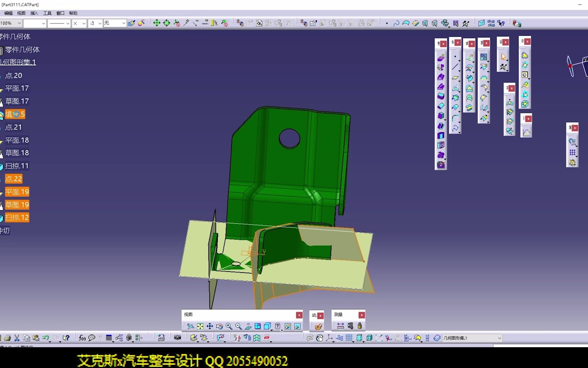Click the design table icon
The height and width of the screenshot is (368, 588).
click(109, 338)
